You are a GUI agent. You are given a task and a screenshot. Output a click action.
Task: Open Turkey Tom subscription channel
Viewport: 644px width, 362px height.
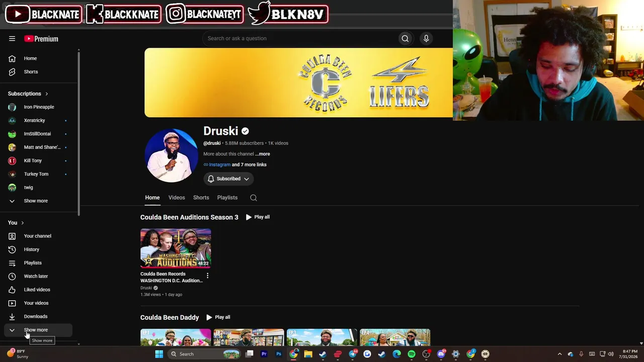(x=39, y=174)
